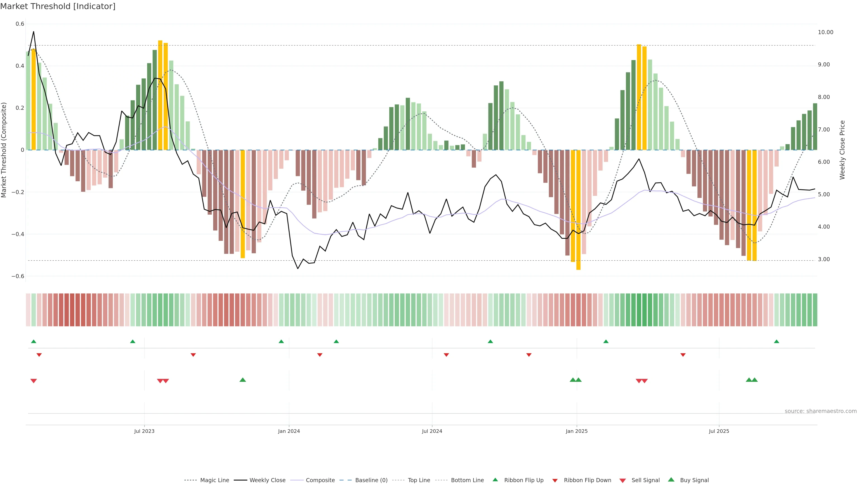The image size is (868, 488).
Task: Open the sharemaestro.com source link
Action: point(821,411)
